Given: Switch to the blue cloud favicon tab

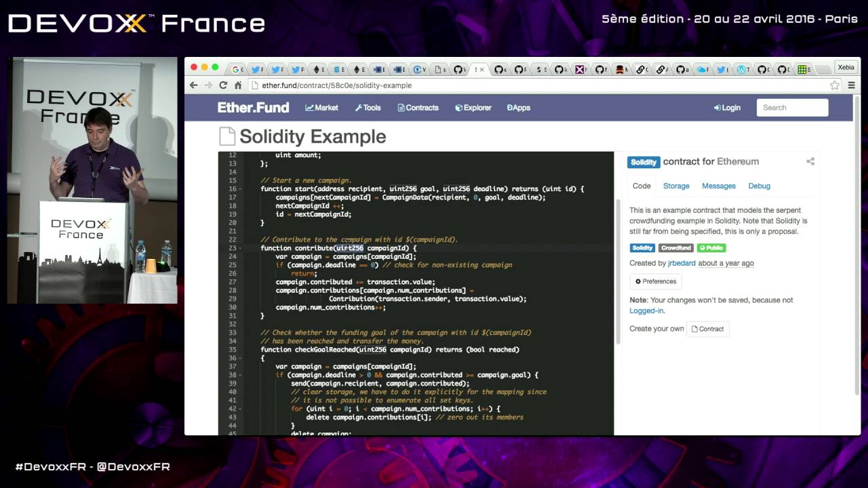Looking at the screenshot, I should [x=703, y=69].
